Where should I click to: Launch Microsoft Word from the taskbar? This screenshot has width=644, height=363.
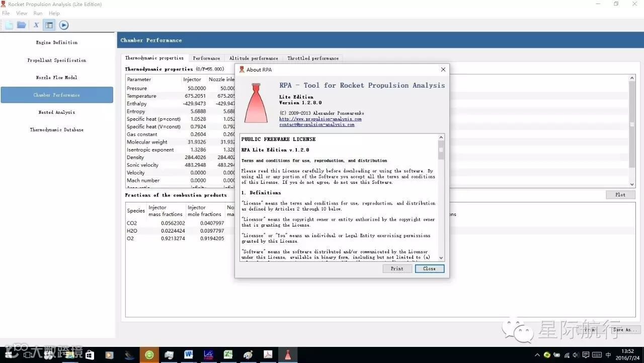coord(189,355)
